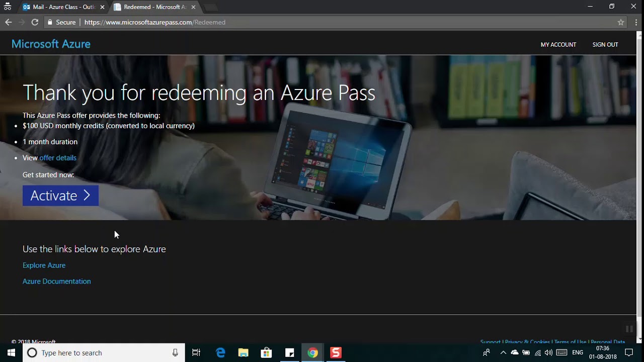Click the browser forward arrow

coord(21,22)
